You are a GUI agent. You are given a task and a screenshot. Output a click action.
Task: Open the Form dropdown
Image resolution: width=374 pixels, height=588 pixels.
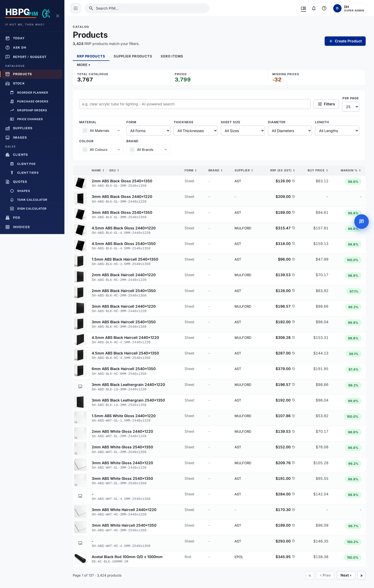point(148,131)
